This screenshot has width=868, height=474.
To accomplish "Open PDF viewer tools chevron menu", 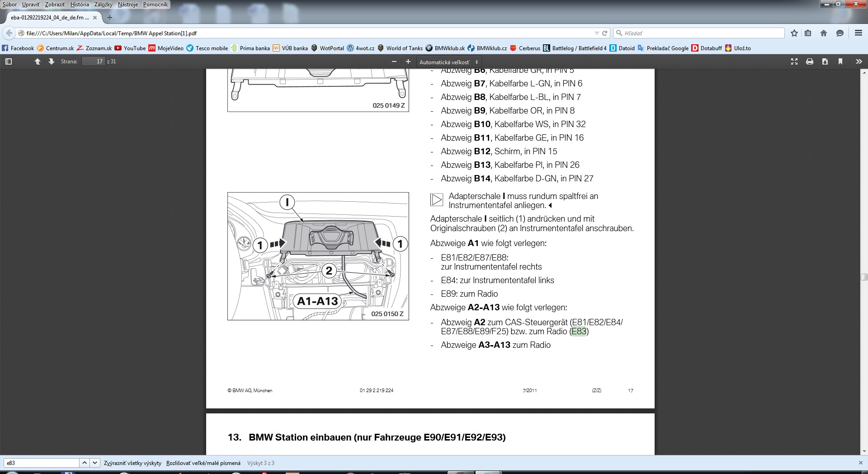I will tap(859, 62).
